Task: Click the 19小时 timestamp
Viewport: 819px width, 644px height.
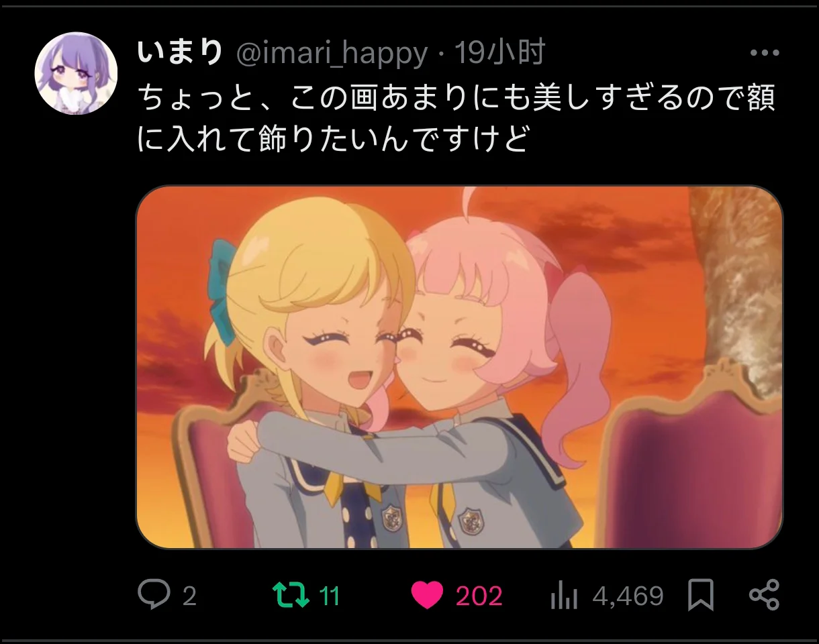Action: (500, 53)
